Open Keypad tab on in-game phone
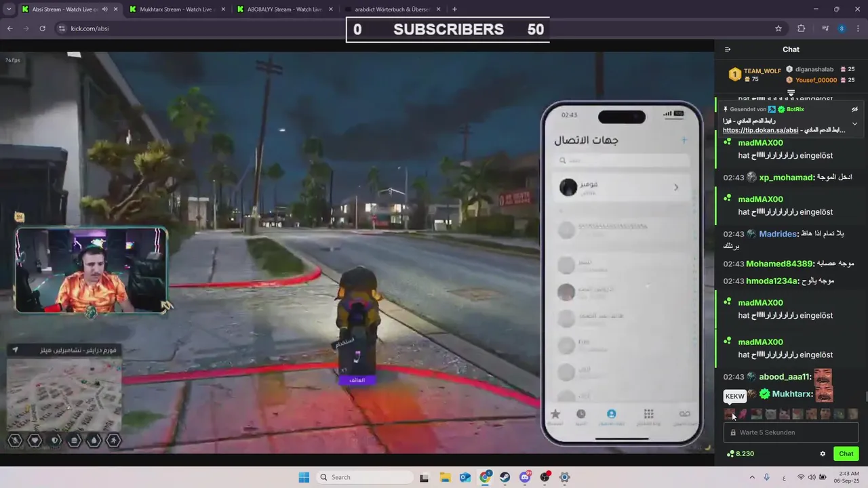 pos(648,416)
